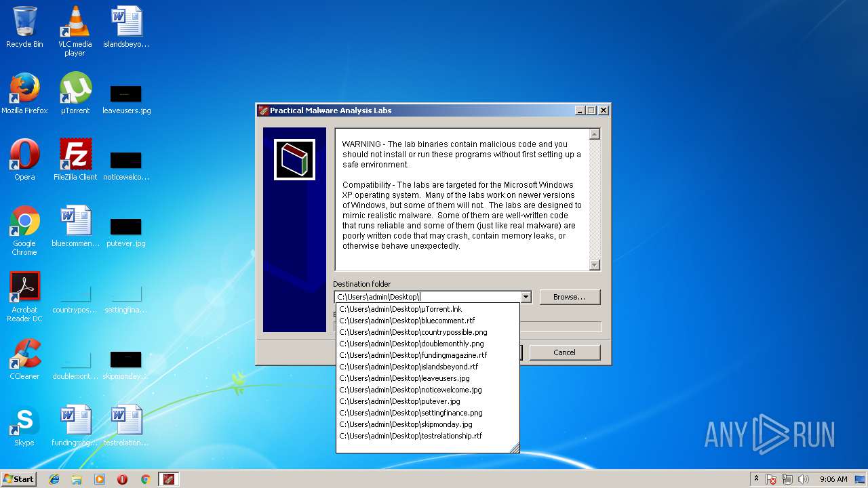This screenshot has height=488, width=868.
Task: Choose settingfinance.png path suggestion
Action: [x=427, y=413]
